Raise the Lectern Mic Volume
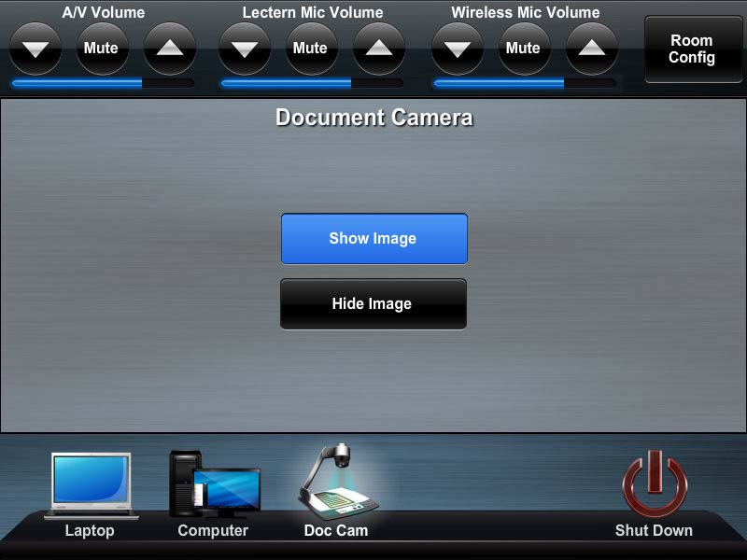The image size is (747, 560). coord(379,49)
